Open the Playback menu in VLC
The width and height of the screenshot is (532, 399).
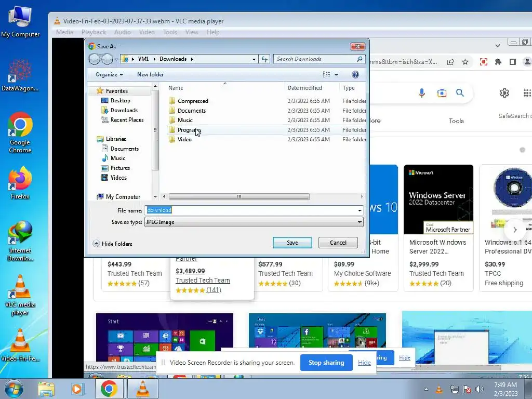[x=94, y=32]
